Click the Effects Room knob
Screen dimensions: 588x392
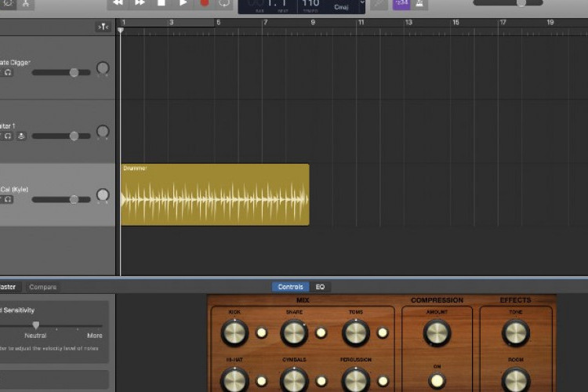click(516, 380)
